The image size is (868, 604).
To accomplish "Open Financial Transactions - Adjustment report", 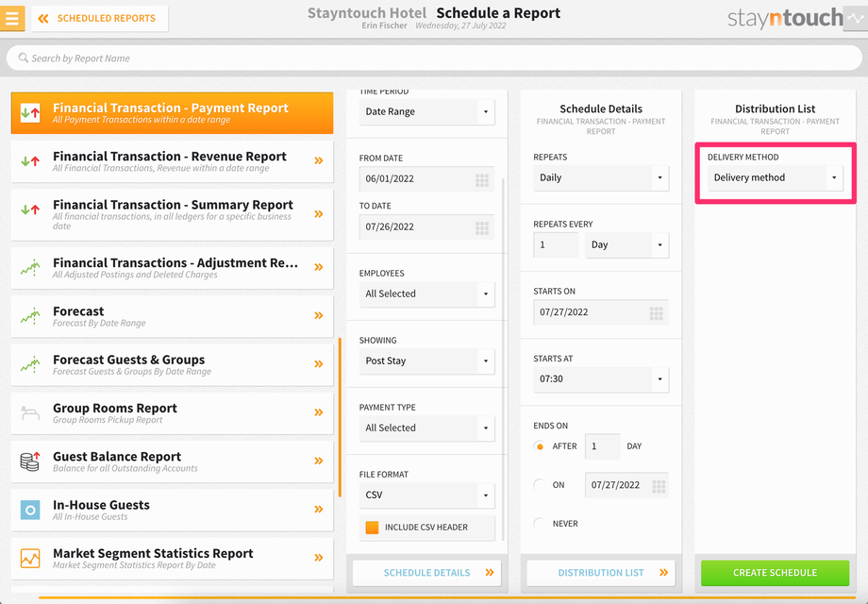I will pyautogui.click(x=172, y=267).
